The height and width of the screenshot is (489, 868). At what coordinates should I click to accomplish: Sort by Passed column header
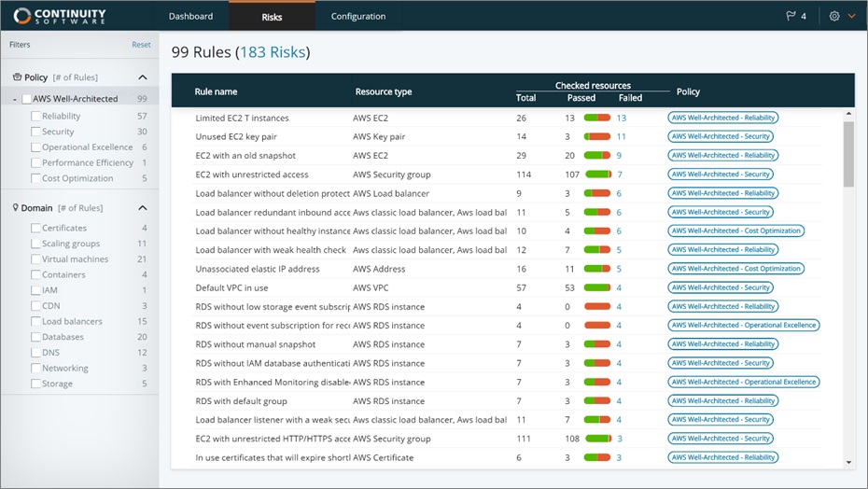click(x=581, y=98)
